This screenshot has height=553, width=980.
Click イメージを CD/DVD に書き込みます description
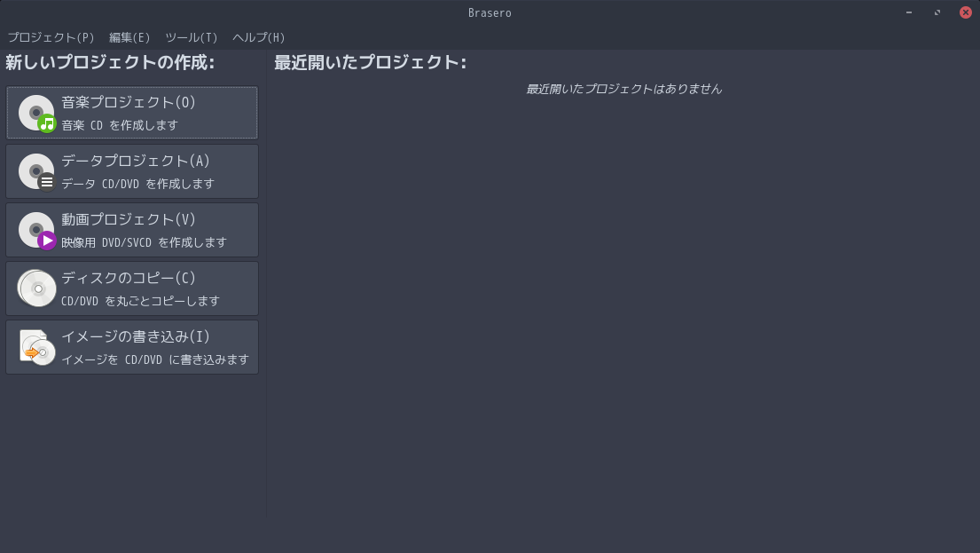pos(155,359)
